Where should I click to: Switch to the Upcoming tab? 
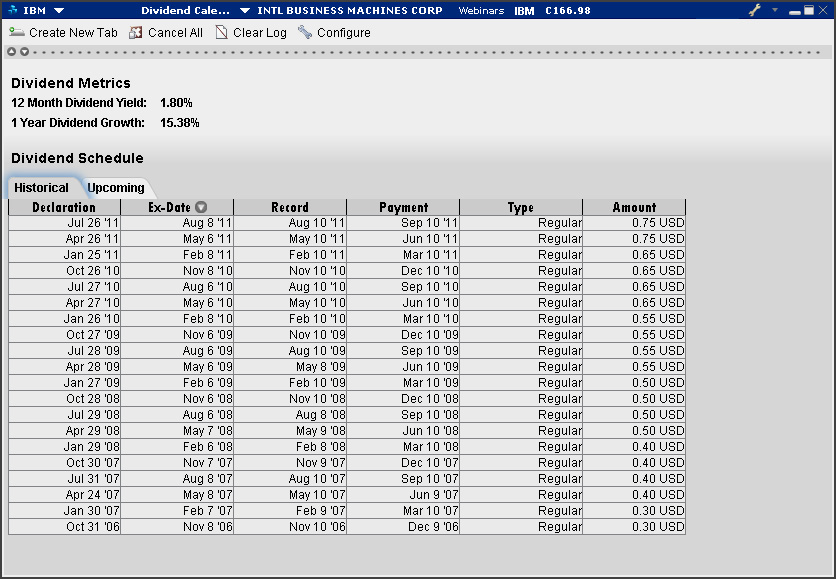click(x=116, y=188)
